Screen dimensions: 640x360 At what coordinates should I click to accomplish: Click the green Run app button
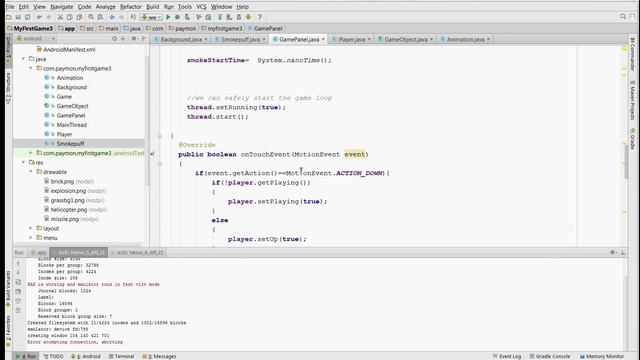[x=168, y=17]
